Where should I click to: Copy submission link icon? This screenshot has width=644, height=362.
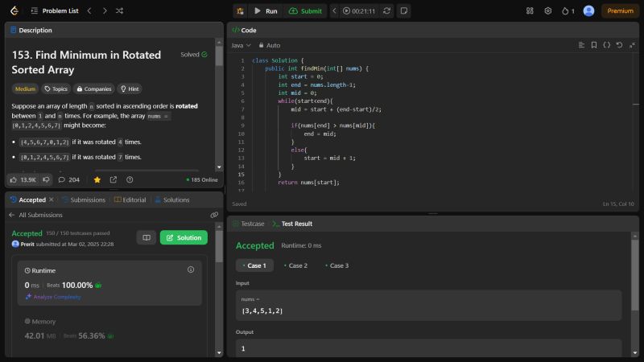point(214,215)
